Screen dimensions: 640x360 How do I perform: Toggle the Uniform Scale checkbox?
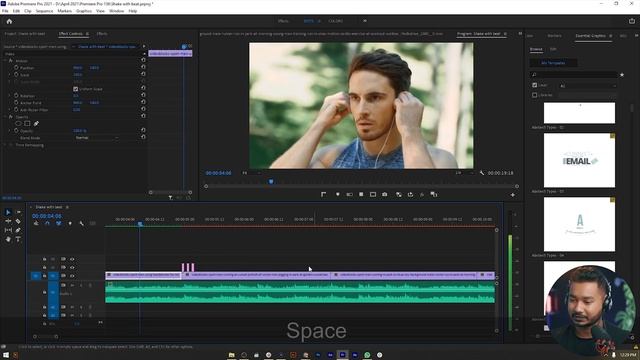click(76, 89)
